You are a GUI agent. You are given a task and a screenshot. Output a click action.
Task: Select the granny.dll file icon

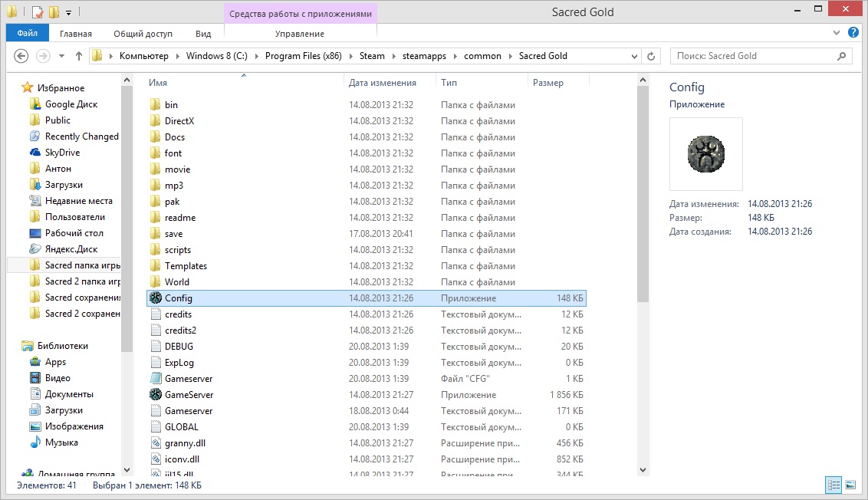click(x=156, y=443)
